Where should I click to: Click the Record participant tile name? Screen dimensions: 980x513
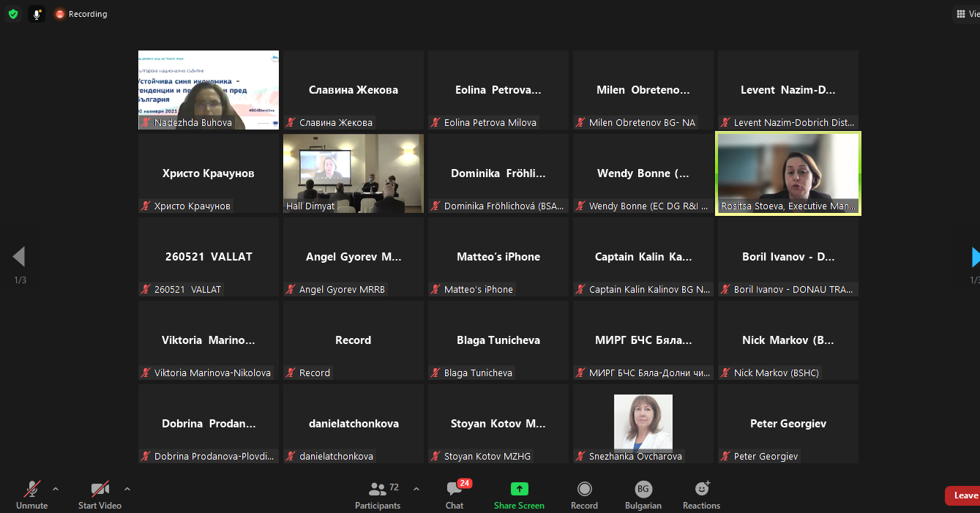[354, 340]
